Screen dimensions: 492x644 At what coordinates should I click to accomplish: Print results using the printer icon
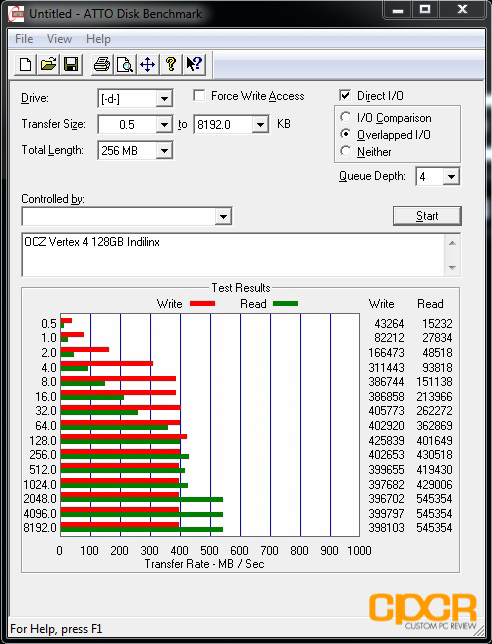(x=102, y=64)
